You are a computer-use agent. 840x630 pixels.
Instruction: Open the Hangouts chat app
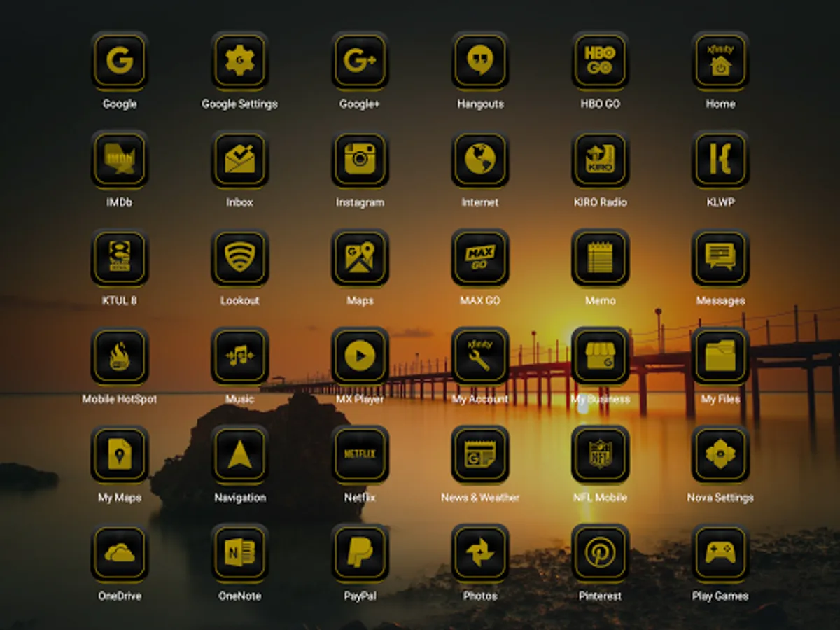pos(480,61)
